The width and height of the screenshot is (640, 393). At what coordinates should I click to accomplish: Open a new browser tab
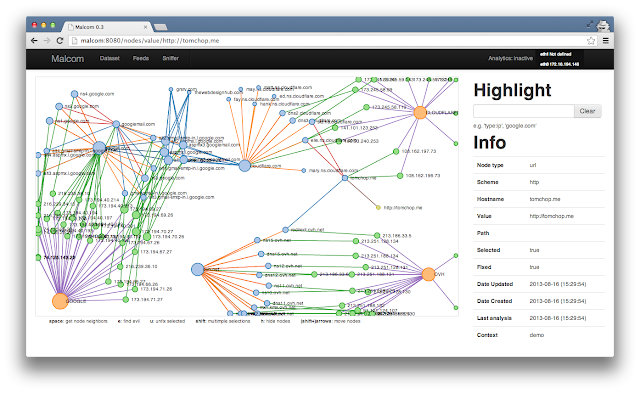[160, 27]
